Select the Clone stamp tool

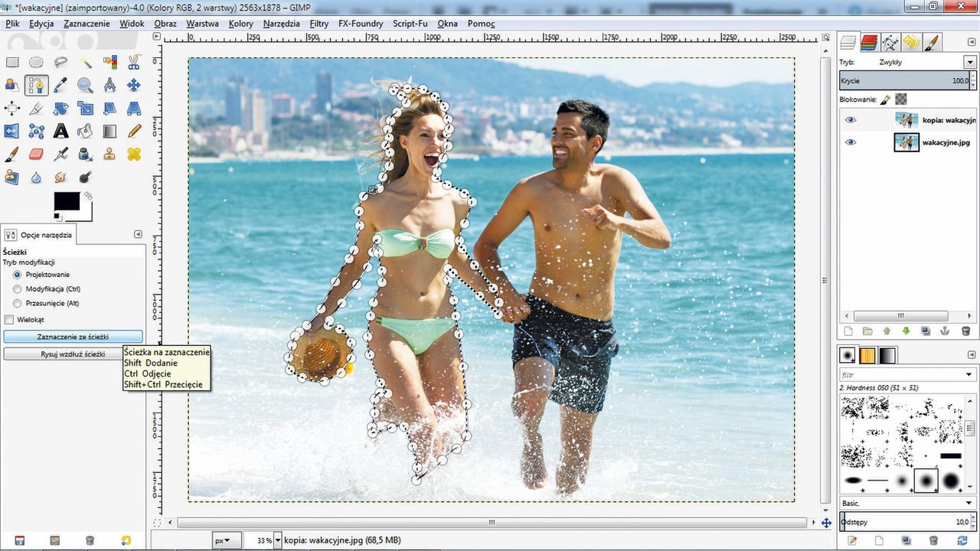[x=109, y=154]
